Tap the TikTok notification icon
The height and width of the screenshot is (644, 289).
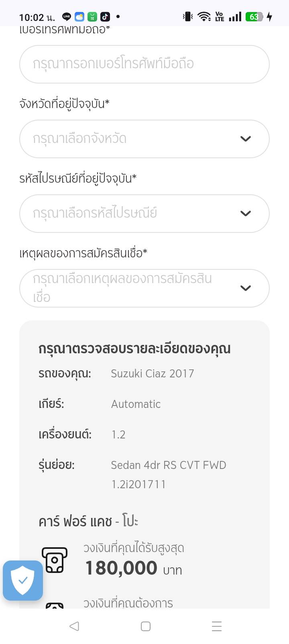click(105, 17)
